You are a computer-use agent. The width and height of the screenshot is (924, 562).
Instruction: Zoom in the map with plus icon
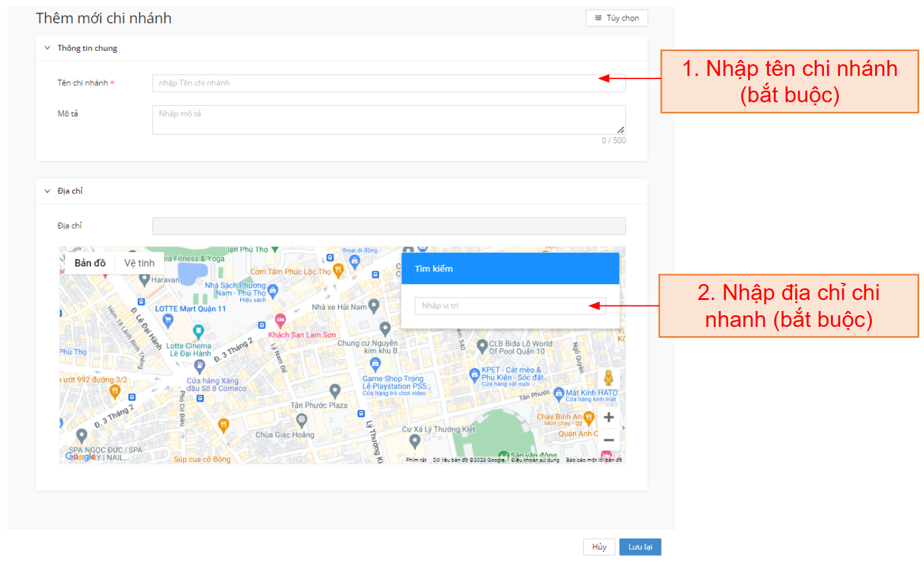pos(608,418)
